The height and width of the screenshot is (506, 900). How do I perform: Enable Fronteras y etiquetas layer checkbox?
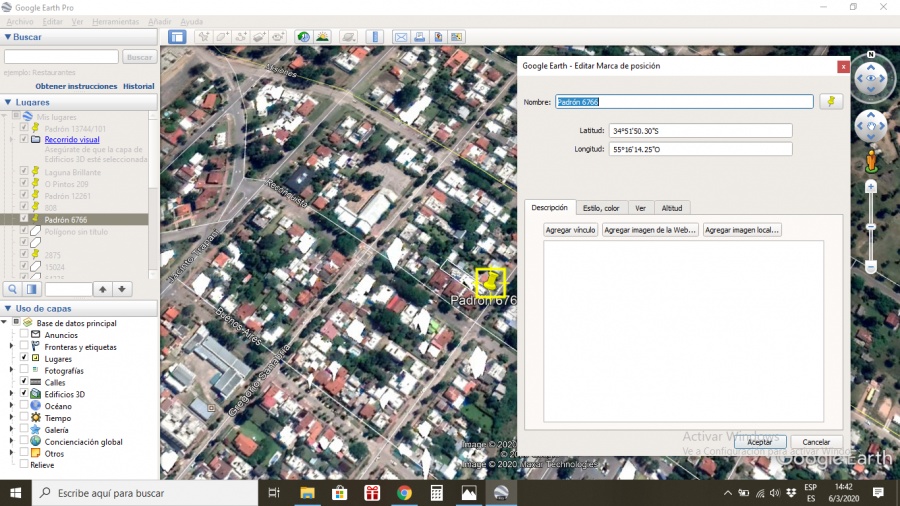(24, 346)
